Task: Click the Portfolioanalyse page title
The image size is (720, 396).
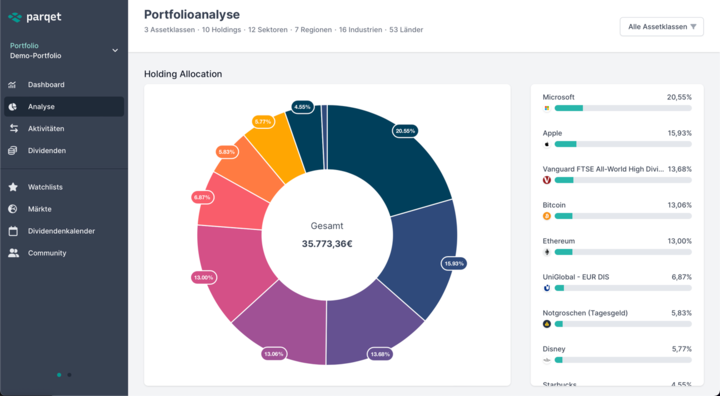Action: coord(192,14)
